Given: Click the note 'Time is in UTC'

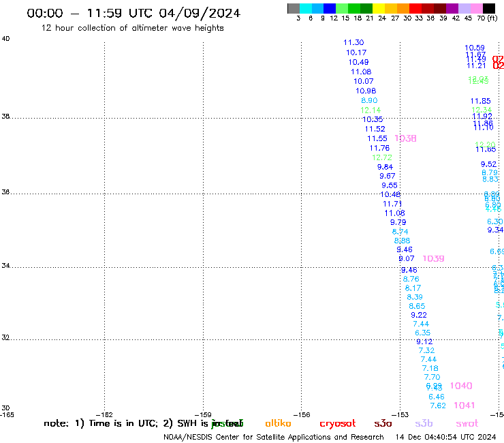Looking at the screenshot, I should tap(123, 423).
